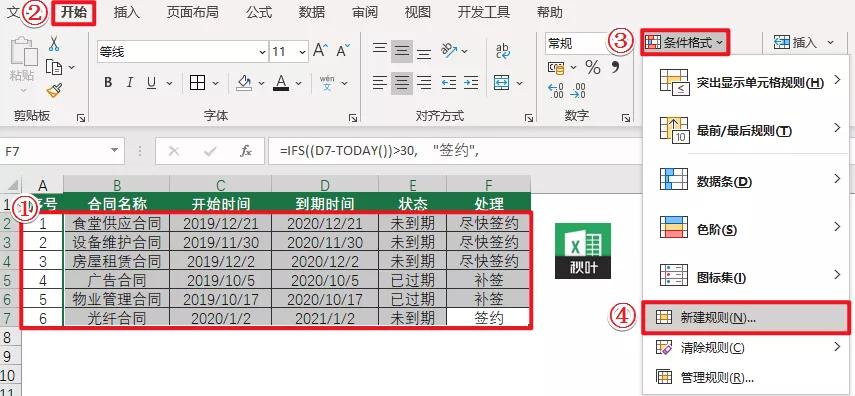
Task: Click the merge and center icon
Action: [x=502, y=83]
